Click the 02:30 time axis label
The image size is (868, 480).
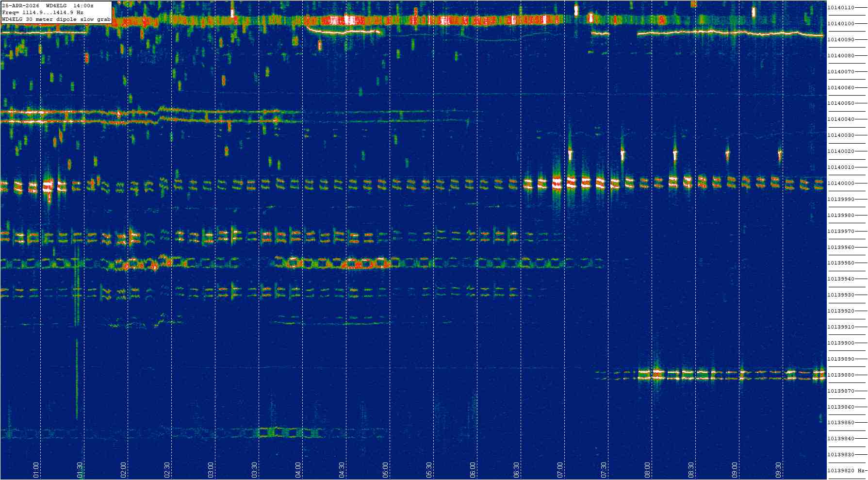tap(167, 470)
